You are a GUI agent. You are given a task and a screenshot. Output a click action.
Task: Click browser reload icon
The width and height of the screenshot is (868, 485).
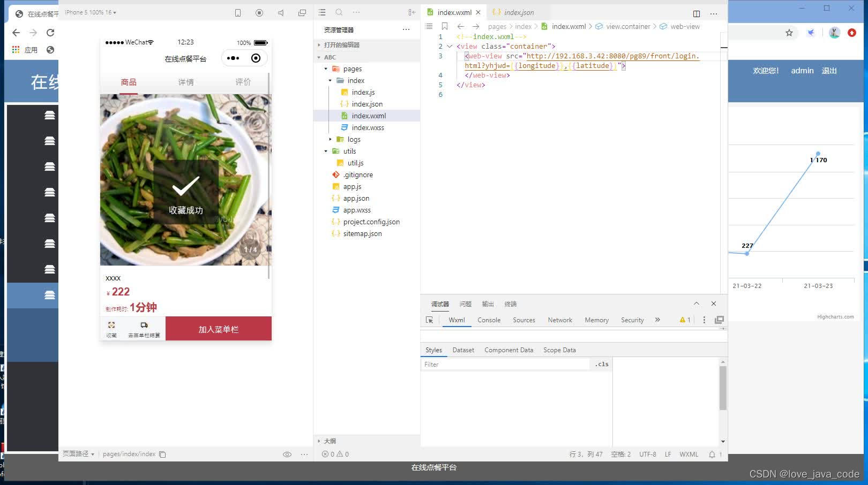tap(50, 33)
